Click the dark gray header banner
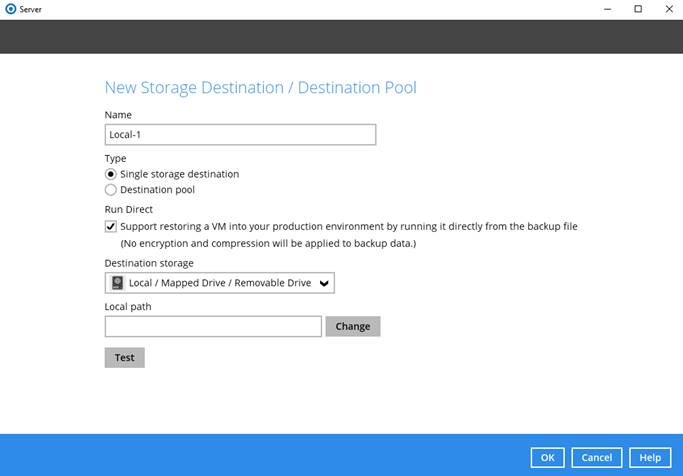The width and height of the screenshot is (683, 476). (341, 36)
